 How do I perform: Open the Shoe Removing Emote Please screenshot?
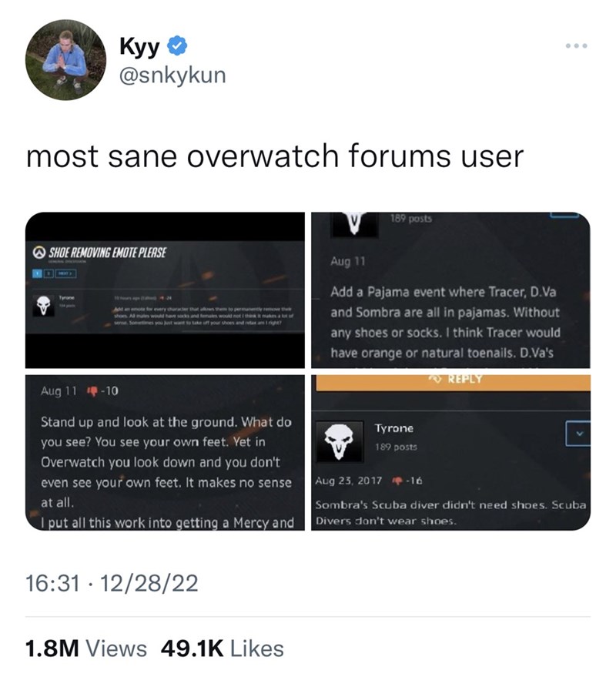click(x=165, y=290)
